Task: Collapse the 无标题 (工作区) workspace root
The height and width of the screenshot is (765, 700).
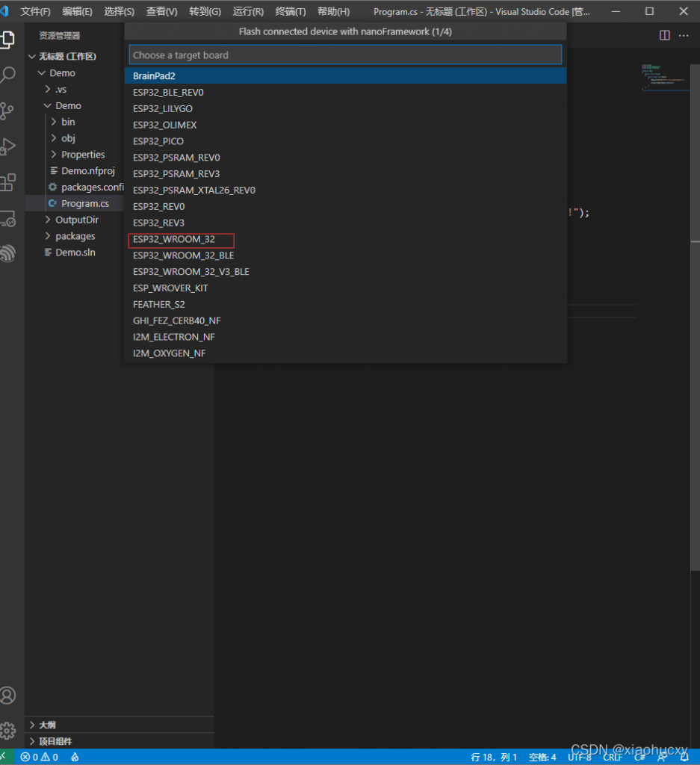Action: pos(32,57)
